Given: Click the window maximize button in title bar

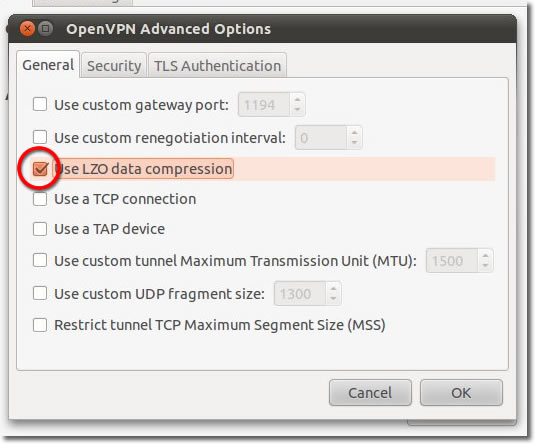Looking at the screenshot, I should point(45,29).
